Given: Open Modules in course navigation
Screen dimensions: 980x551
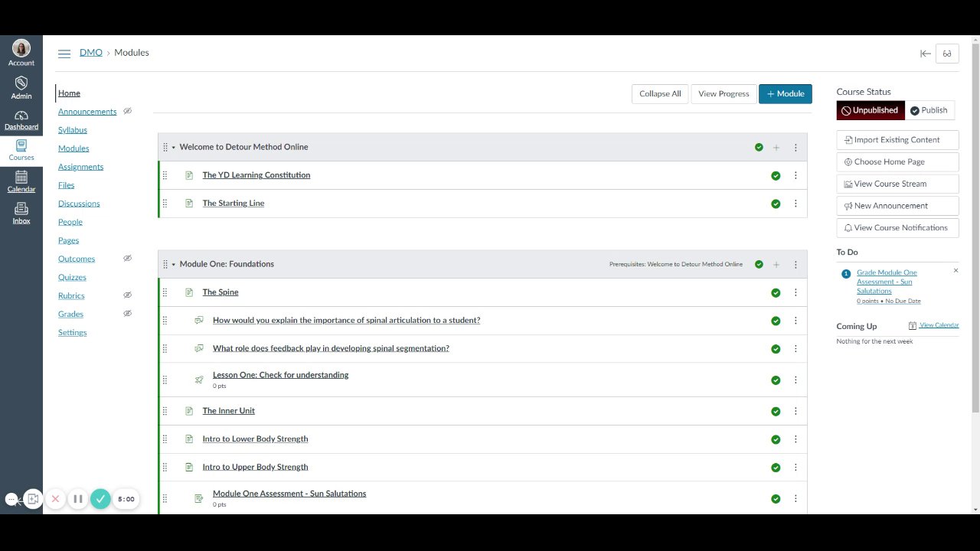Looking at the screenshot, I should pyautogui.click(x=73, y=148).
